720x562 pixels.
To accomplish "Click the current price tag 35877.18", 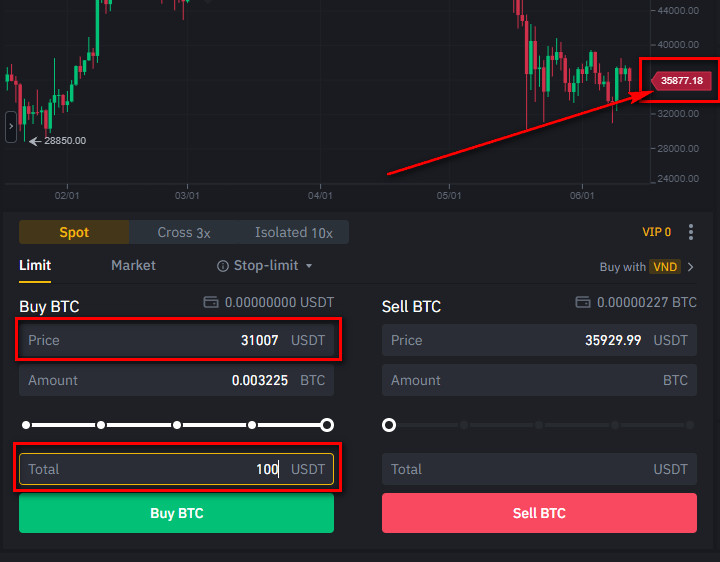I will 681,81.
